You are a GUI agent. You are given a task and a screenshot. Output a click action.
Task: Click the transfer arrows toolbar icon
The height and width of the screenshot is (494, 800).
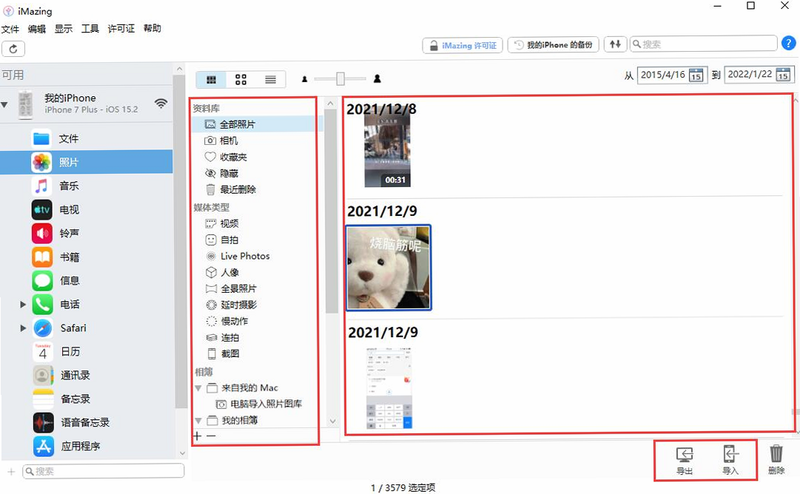pos(615,44)
